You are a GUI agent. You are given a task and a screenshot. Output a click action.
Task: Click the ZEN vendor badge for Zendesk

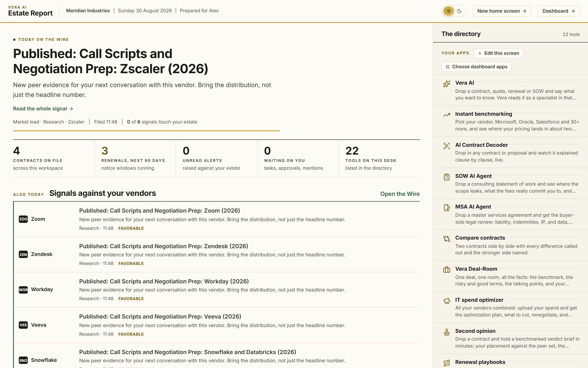click(x=23, y=254)
